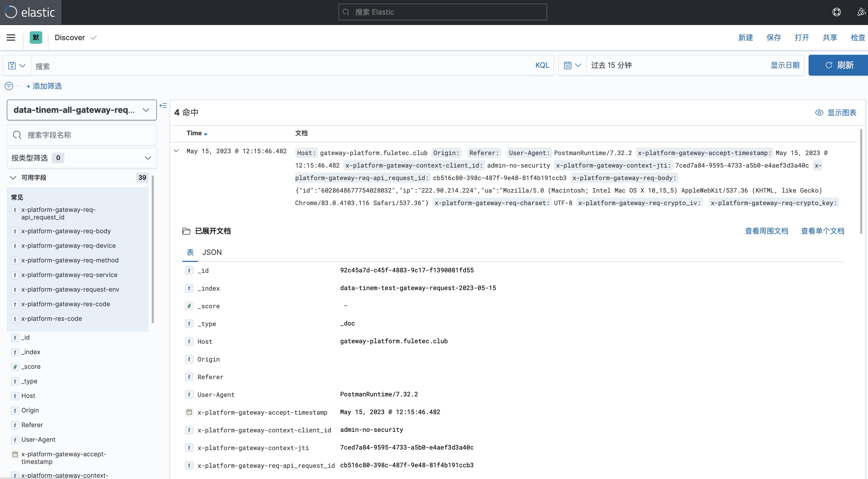The image size is (868, 479).
Task: Collapse the fields sidebar with the arrow icon
Action: [x=163, y=106]
